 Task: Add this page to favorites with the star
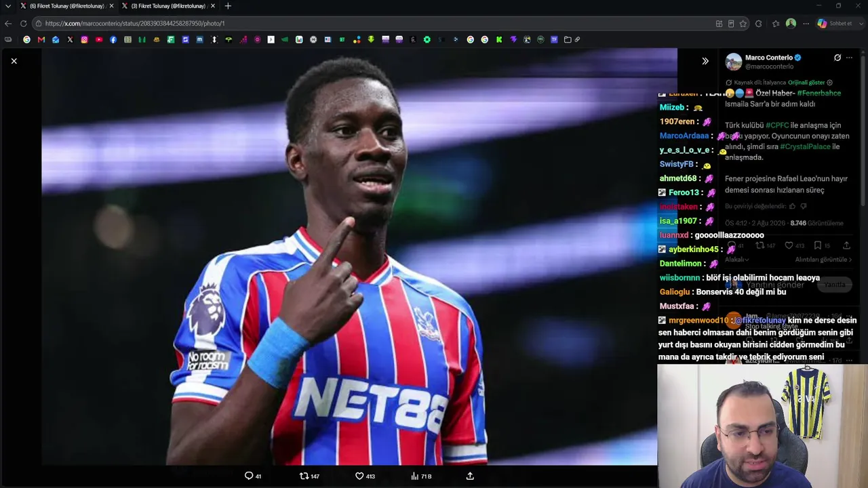tap(743, 23)
